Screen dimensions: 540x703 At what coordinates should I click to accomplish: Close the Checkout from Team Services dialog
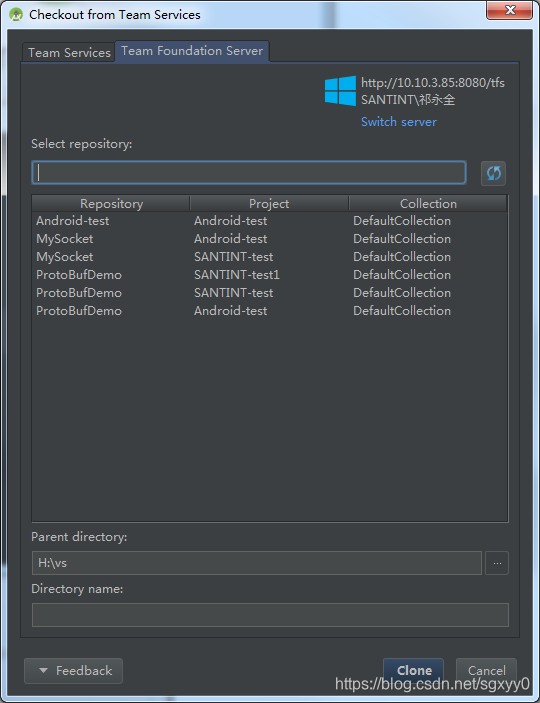pos(510,10)
